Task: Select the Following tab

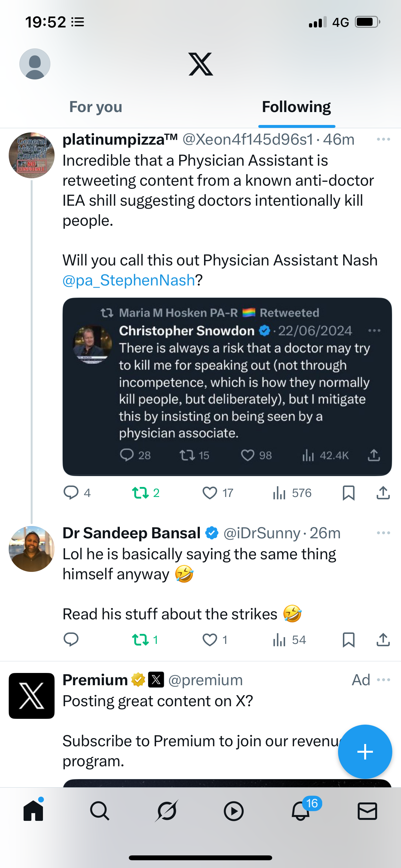Action: tap(296, 107)
